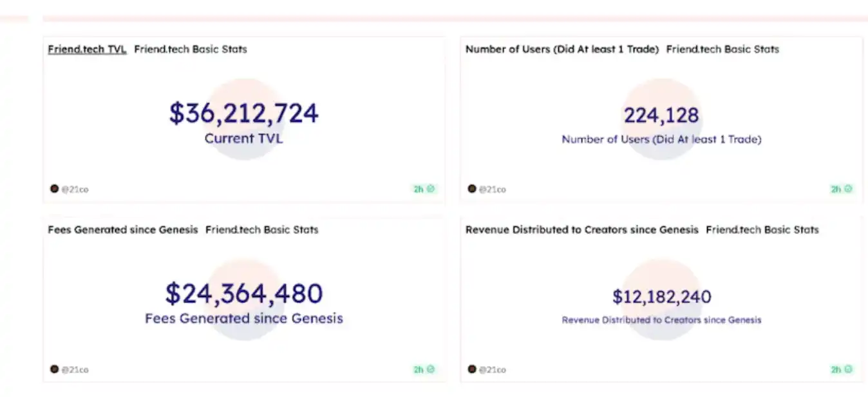Click the 21co avatar on Number of Users panel
The width and height of the screenshot is (868, 397).
pyautogui.click(x=472, y=189)
